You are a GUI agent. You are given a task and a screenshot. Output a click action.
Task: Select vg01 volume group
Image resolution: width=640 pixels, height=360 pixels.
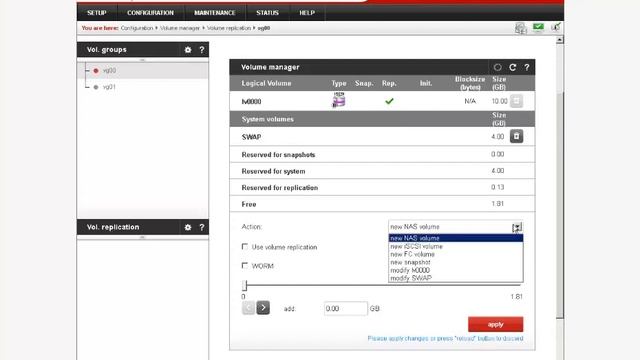tap(109, 87)
